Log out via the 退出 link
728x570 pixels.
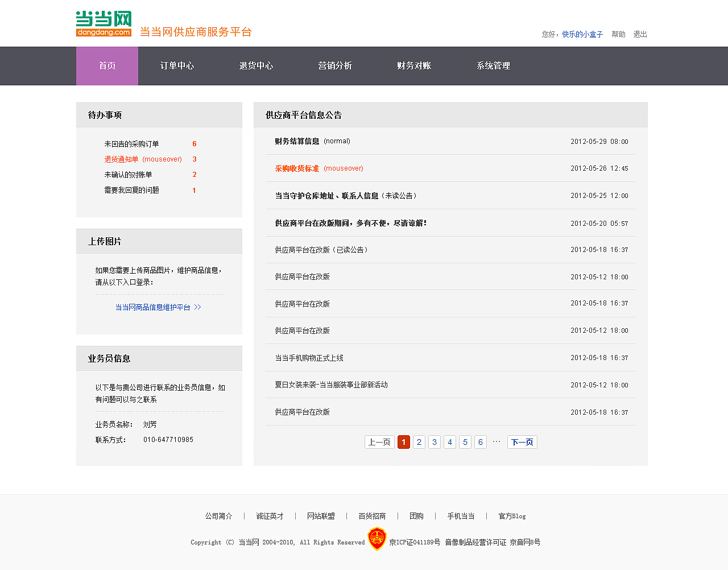[639, 34]
